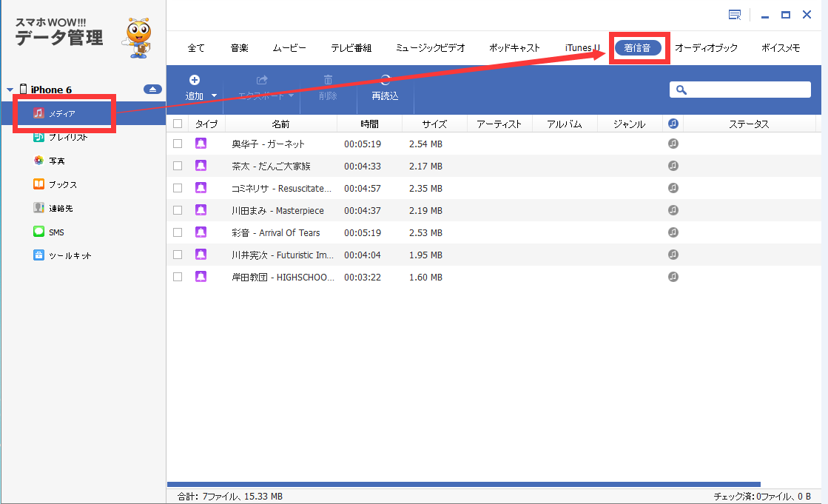Sort by the アルバム column header

(x=564, y=124)
